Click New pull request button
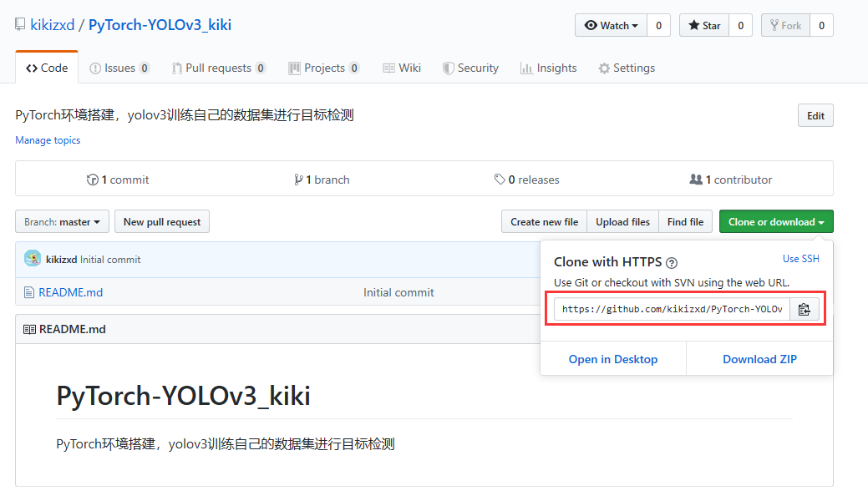Screen dimensions: 868x496 161,221
